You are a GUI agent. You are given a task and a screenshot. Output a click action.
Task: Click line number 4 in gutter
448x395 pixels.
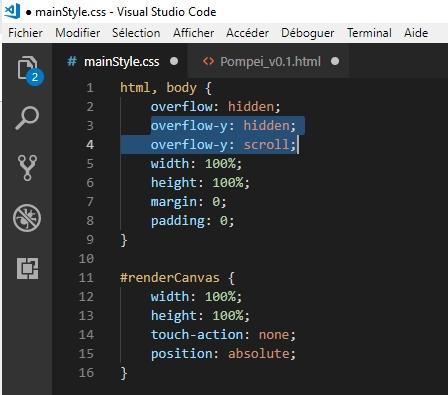pos(90,145)
